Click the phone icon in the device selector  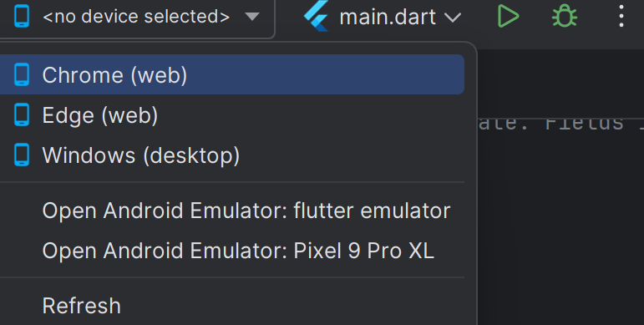tap(22, 17)
